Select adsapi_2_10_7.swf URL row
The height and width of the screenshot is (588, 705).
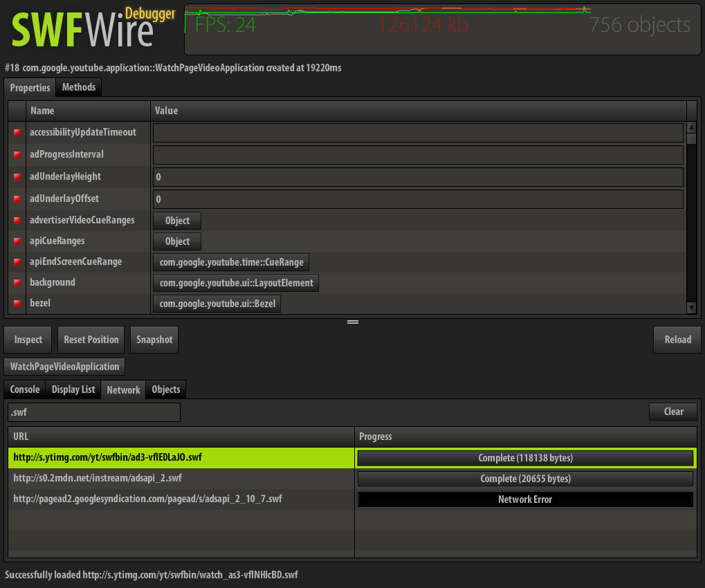(181, 499)
